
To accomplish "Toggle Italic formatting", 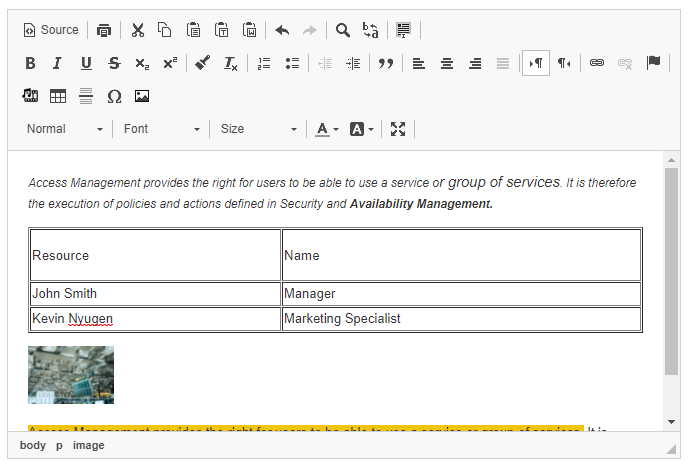I will 57,63.
